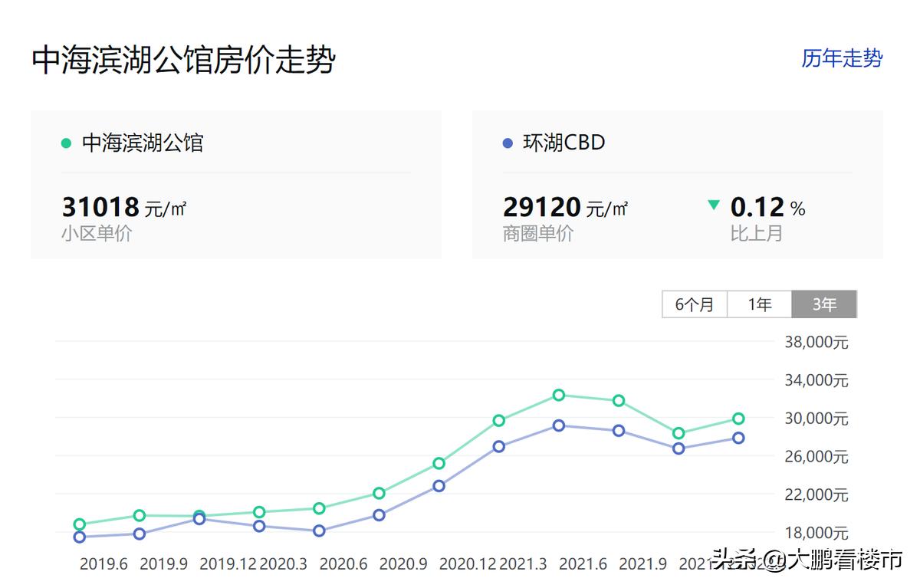
Task: Click the 2019.6 date label
Action: [103, 563]
